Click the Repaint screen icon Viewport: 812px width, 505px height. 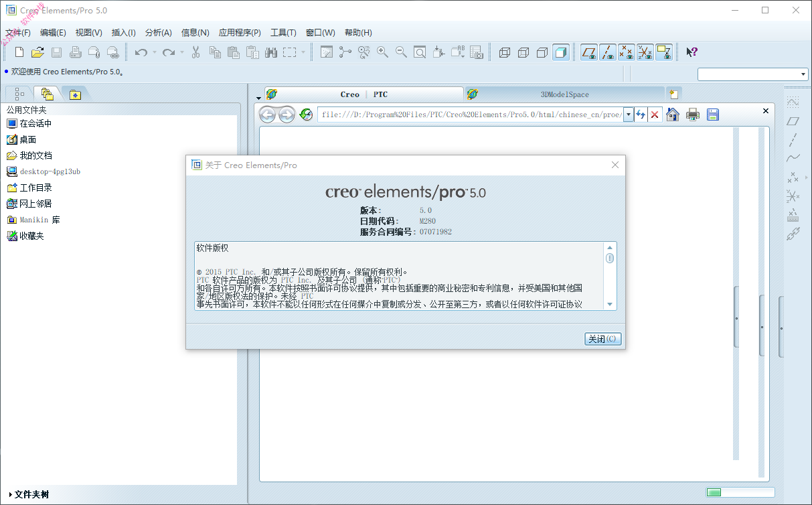327,52
